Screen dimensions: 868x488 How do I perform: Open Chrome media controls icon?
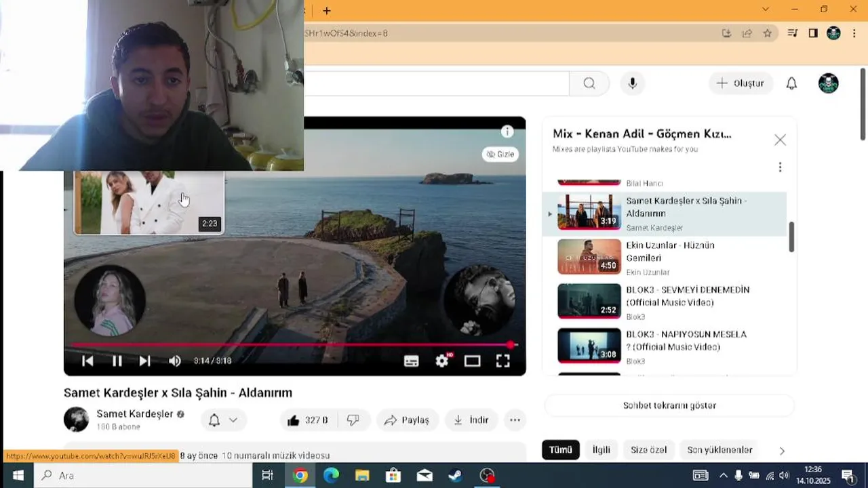tap(792, 33)
